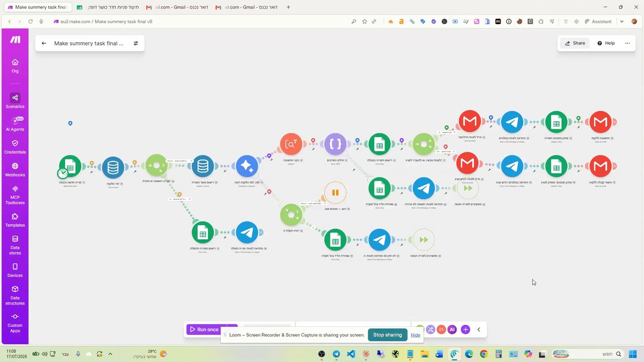Open Webhooks in the sidebar
644x362 pixels.
[x=15, y=169]
